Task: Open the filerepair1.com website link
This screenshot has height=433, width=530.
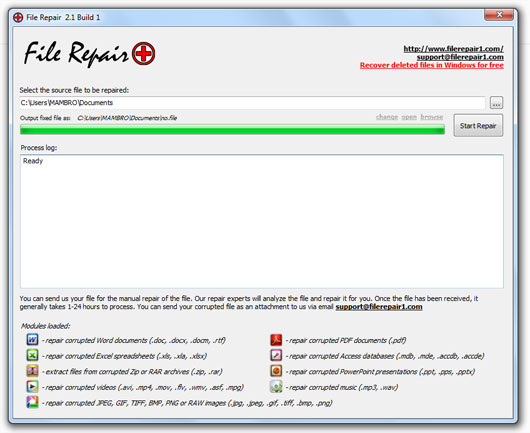Action: [x=454, y=49]
